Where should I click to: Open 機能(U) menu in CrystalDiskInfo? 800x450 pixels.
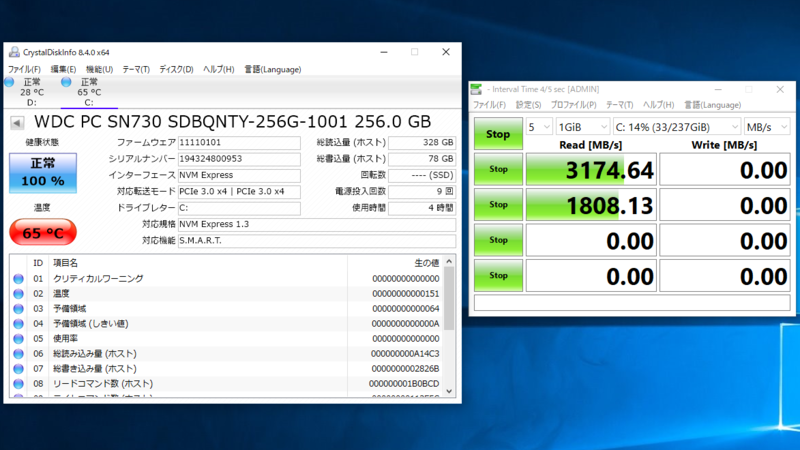[x=99, y=69]
